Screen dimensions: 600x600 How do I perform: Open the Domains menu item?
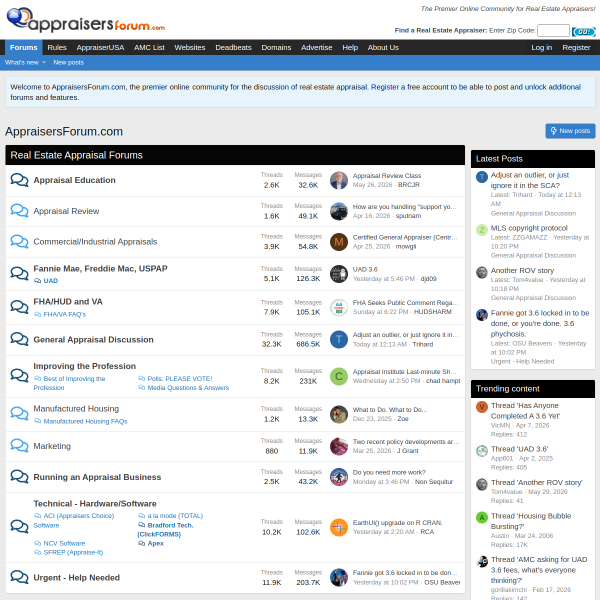click(276, 47)
